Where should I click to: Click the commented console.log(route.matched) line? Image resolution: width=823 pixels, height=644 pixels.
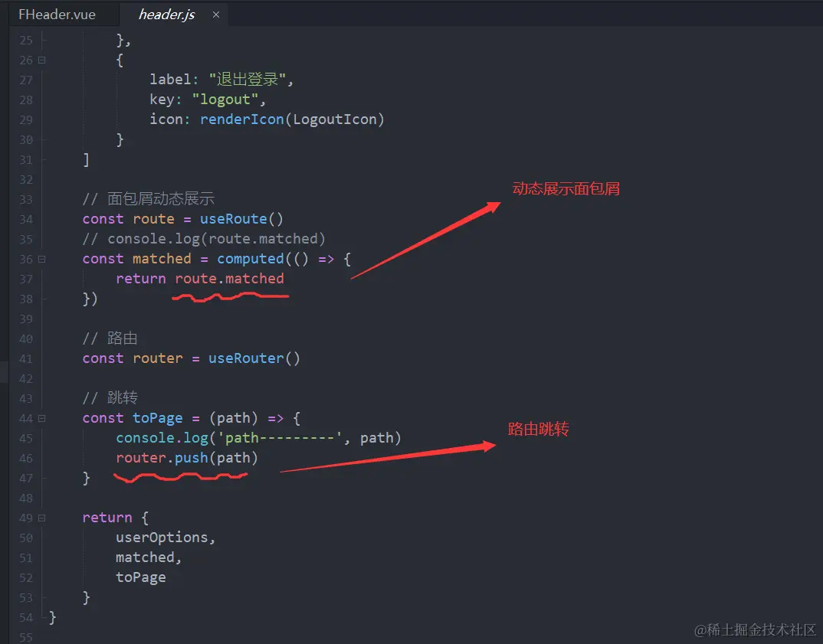tap(204, 239)
